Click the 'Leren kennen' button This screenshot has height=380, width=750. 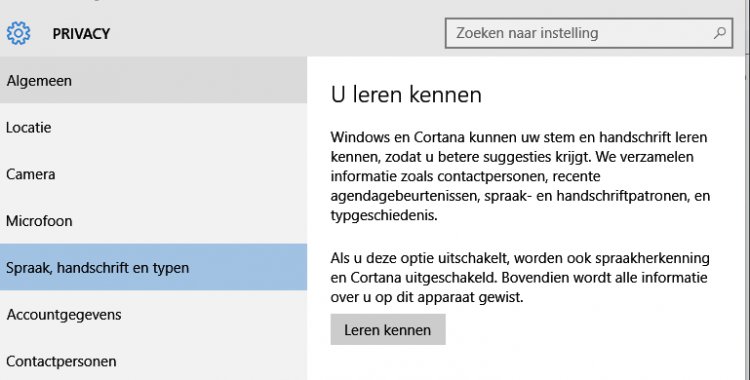pos(388,330)
